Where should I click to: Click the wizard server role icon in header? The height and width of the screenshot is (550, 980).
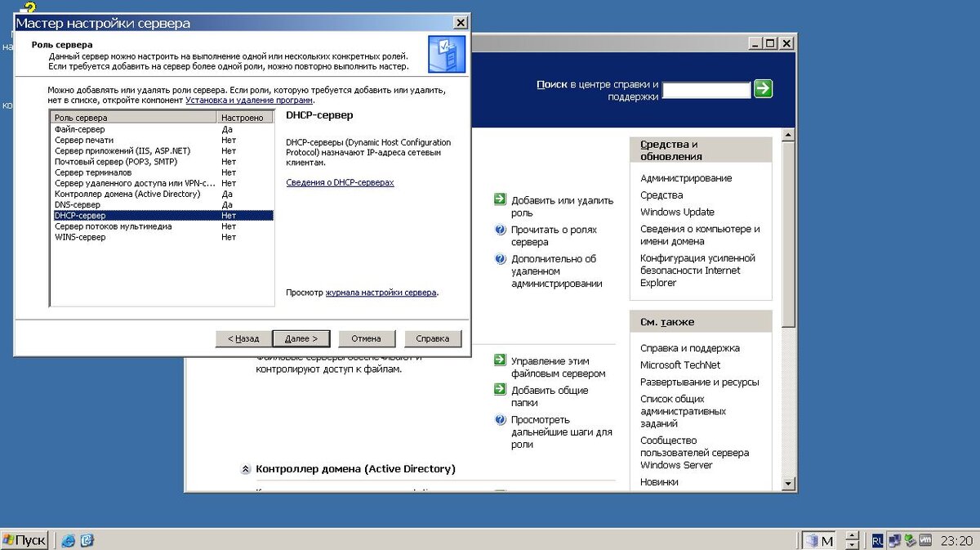(447, 55)
